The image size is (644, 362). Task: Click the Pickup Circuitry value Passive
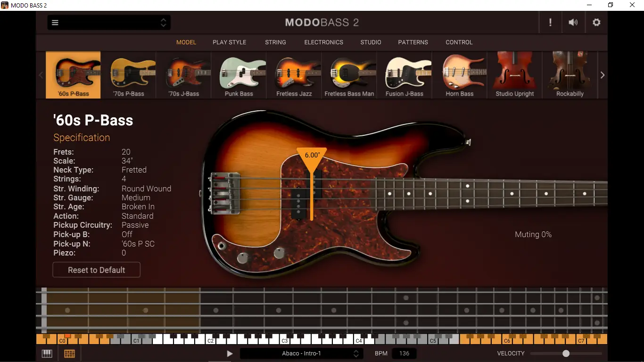coord(135,225)
